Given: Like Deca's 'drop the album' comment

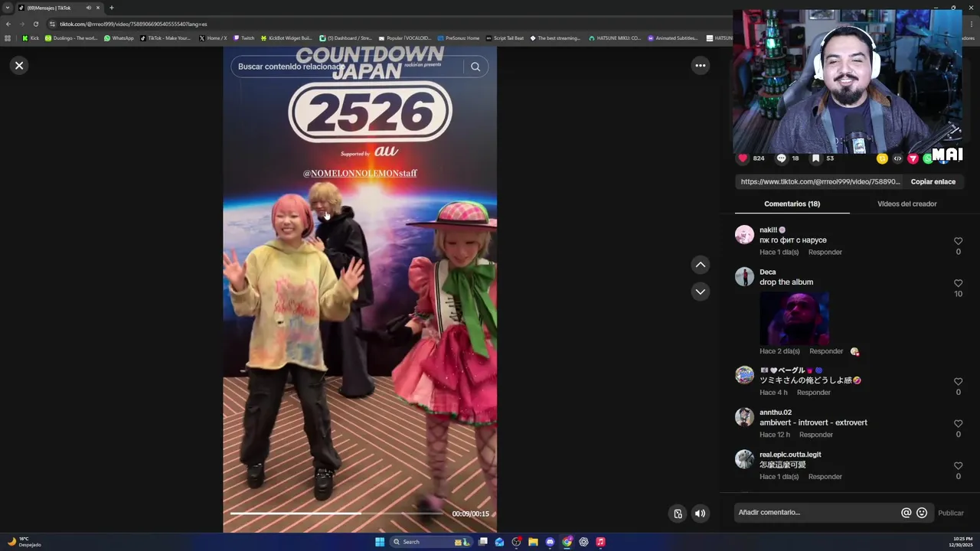Looking at the screenshot, I should coord(958,283).
